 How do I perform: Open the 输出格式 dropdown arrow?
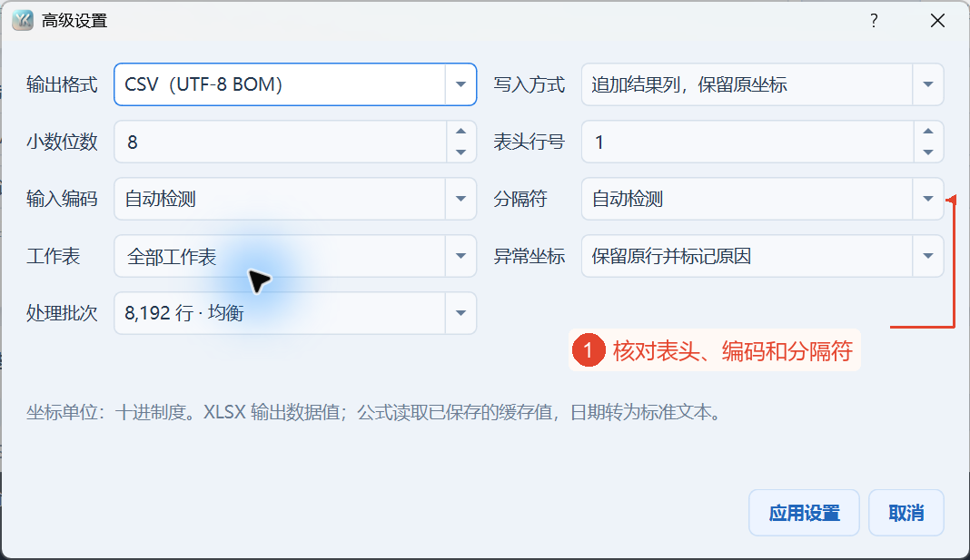tap(460, 84)
